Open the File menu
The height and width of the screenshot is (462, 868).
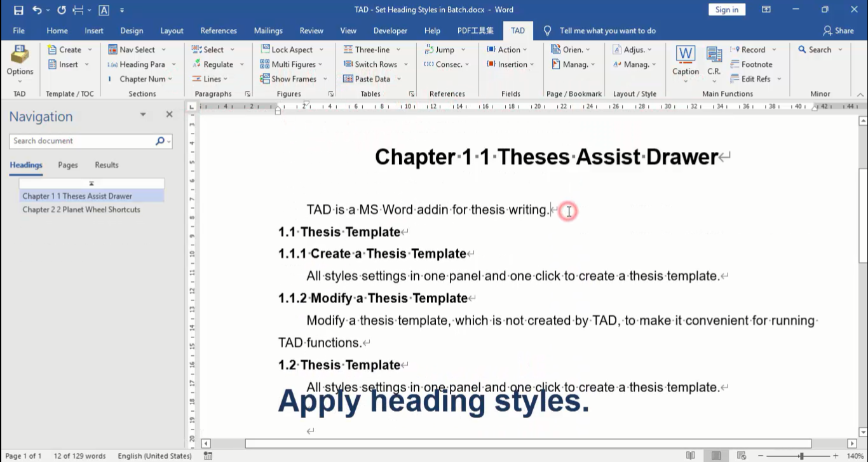tap(19, 31)
